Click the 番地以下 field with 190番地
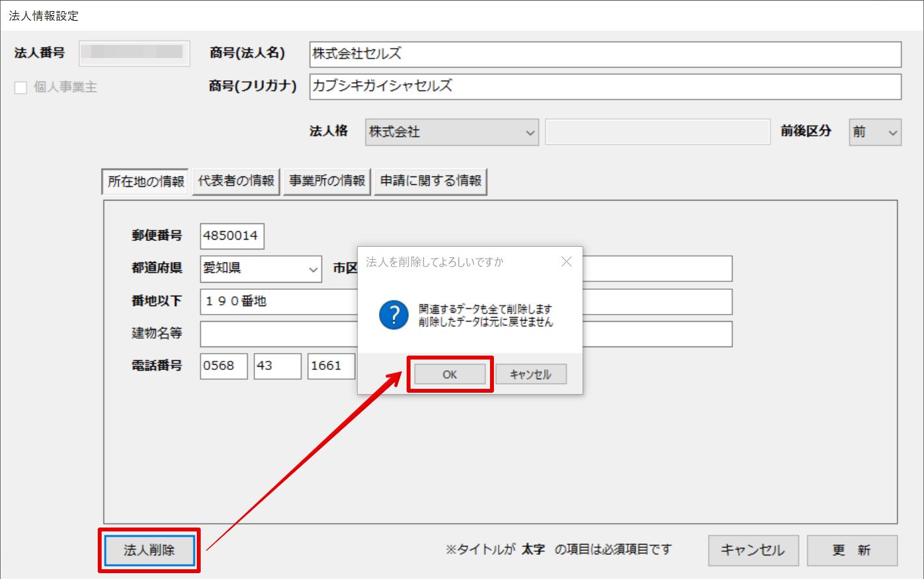Image resolution: width=924 pixels, height=579 pixels. [x=279, y=302]
